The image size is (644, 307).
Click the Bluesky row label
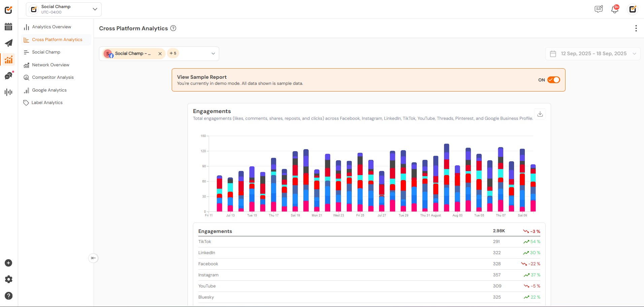tap(206, 297)
